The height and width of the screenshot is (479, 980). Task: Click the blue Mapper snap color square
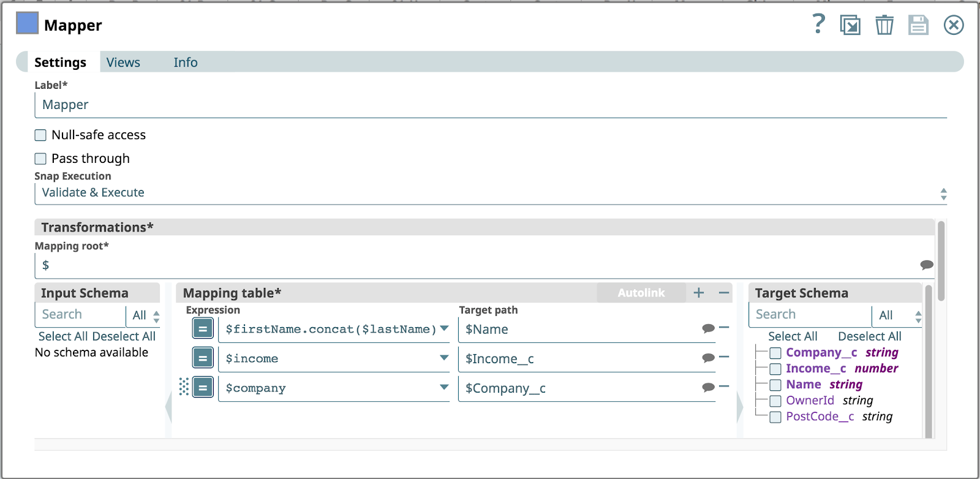pyautogui.click(x=27, y=23)
